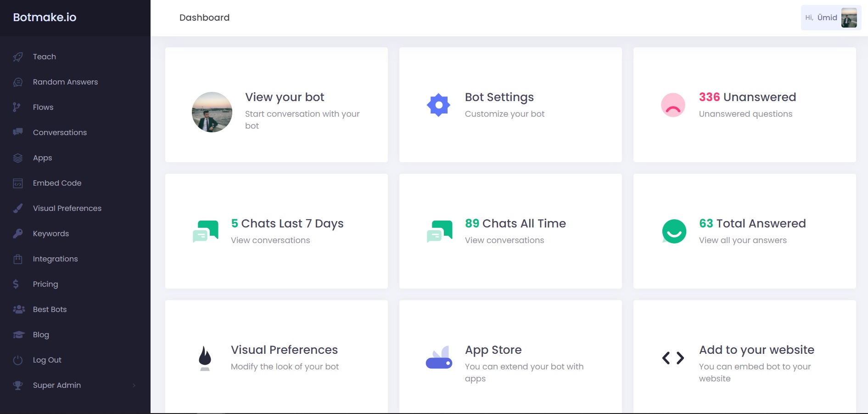Click the pen nib Visual Preferences card icon
Image resolution: width=868 pixels, height=414 pixels.
[205, 358]
